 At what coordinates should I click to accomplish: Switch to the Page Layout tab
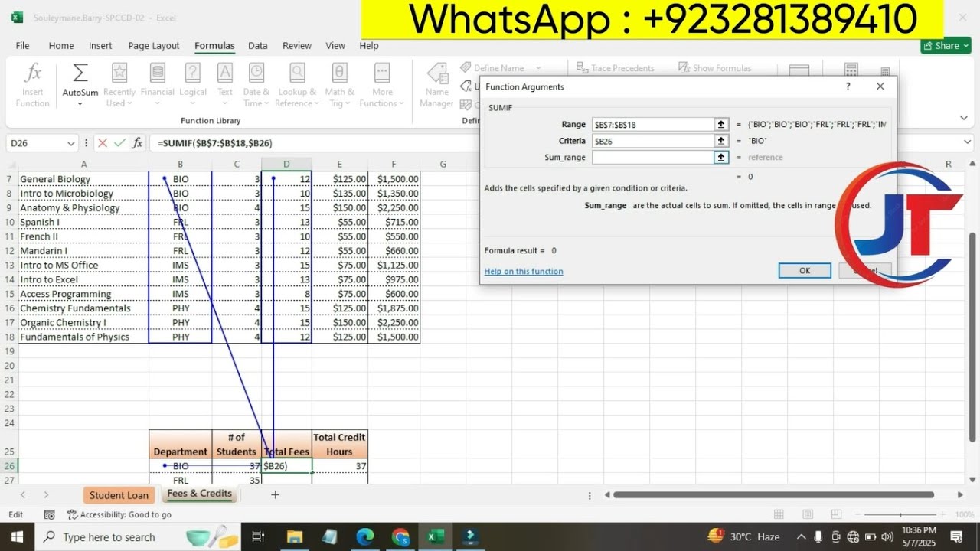(154, 46)
